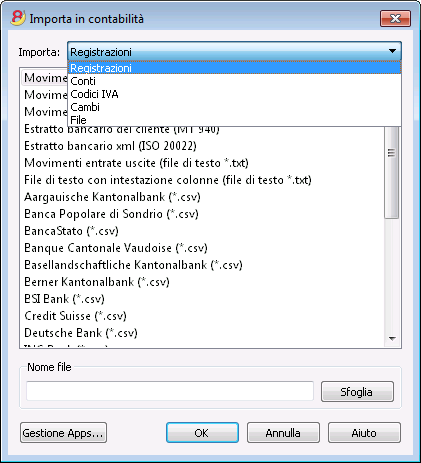The image size is (421, 463).
Task: Choose Deutsche Bank (*.csv) format
Action: pyautogui.click(x=81, y=333)
